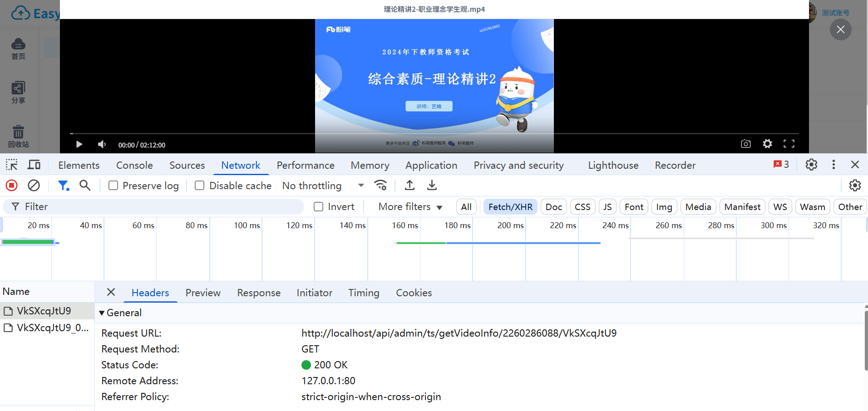Toggle the Doc filter
The width and height of the screenshot is (868, 411).
[554, 207]
